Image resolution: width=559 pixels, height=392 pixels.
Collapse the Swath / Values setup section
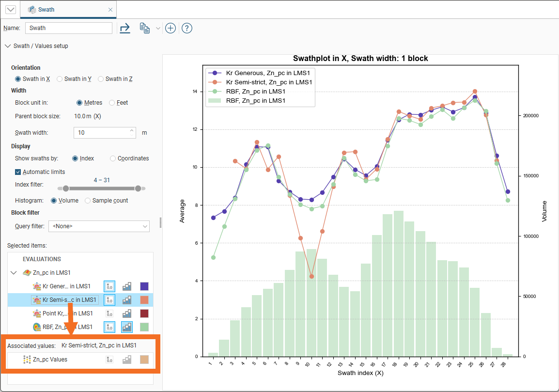tap(7, 46)
